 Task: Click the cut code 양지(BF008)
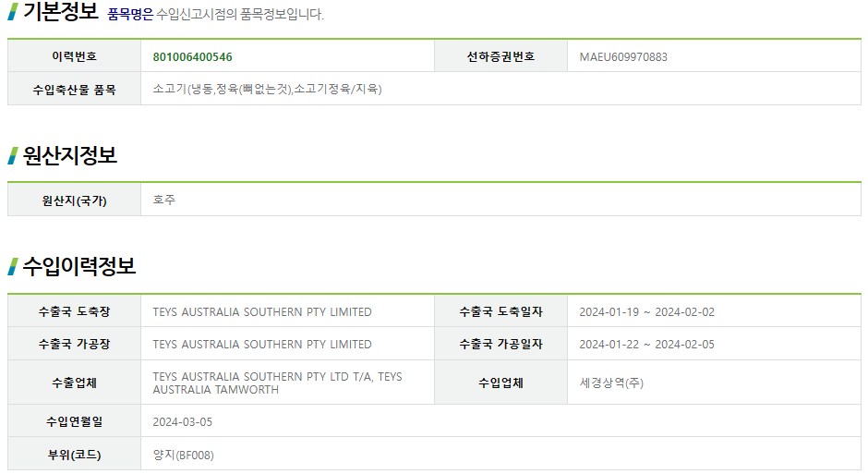183,456
